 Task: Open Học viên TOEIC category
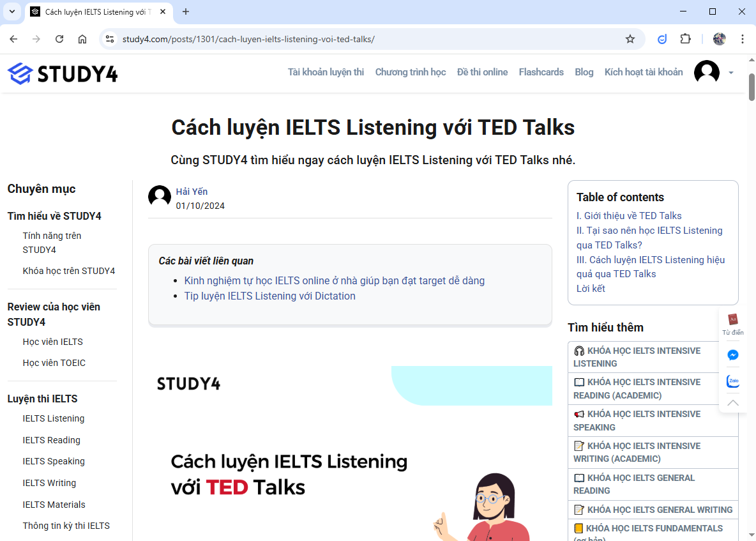(x=54, y=363)
